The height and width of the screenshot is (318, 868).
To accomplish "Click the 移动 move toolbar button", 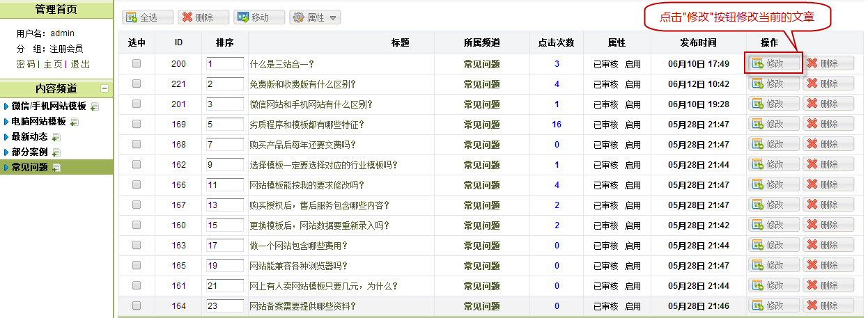I will [258, 17].
